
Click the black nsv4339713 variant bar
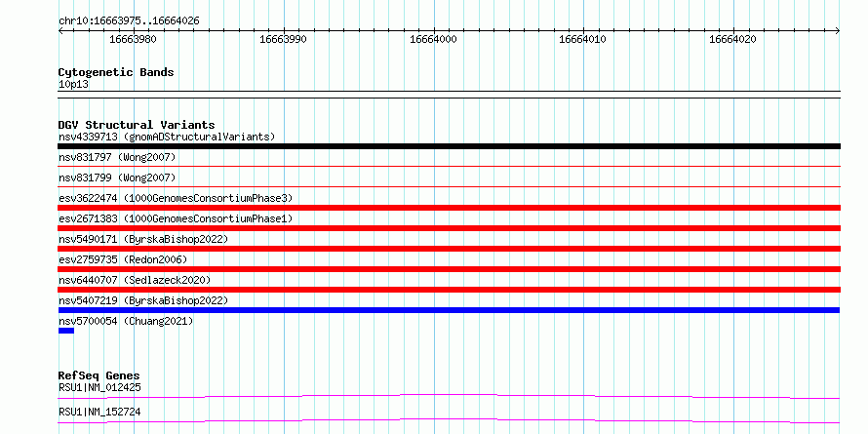[x=449, y=146]
